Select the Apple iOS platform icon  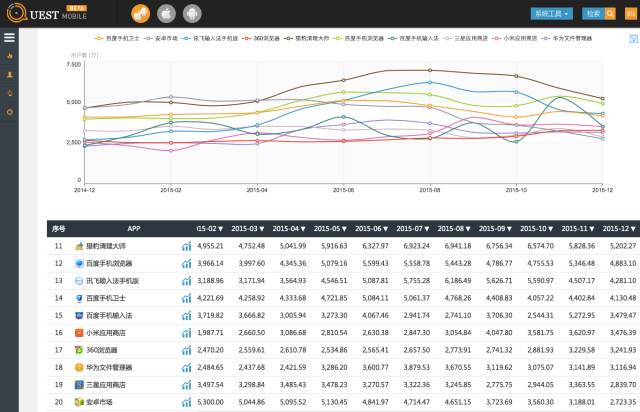pos(166,14)
